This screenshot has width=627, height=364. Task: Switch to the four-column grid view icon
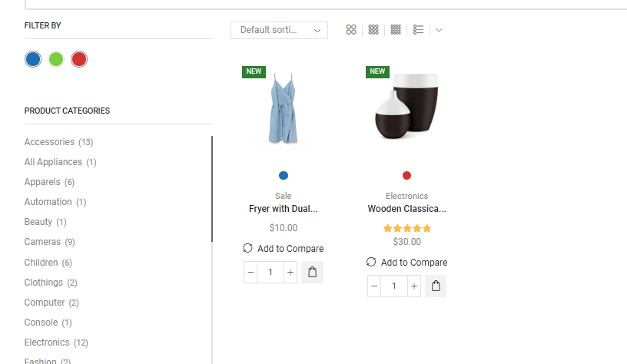[x=396, y=30]
